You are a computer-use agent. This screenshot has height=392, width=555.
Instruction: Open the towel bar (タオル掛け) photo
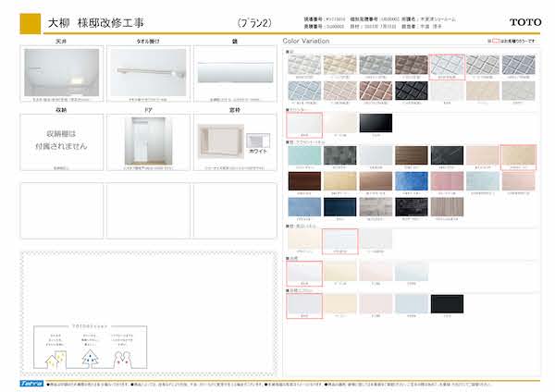tap(146, 70)
